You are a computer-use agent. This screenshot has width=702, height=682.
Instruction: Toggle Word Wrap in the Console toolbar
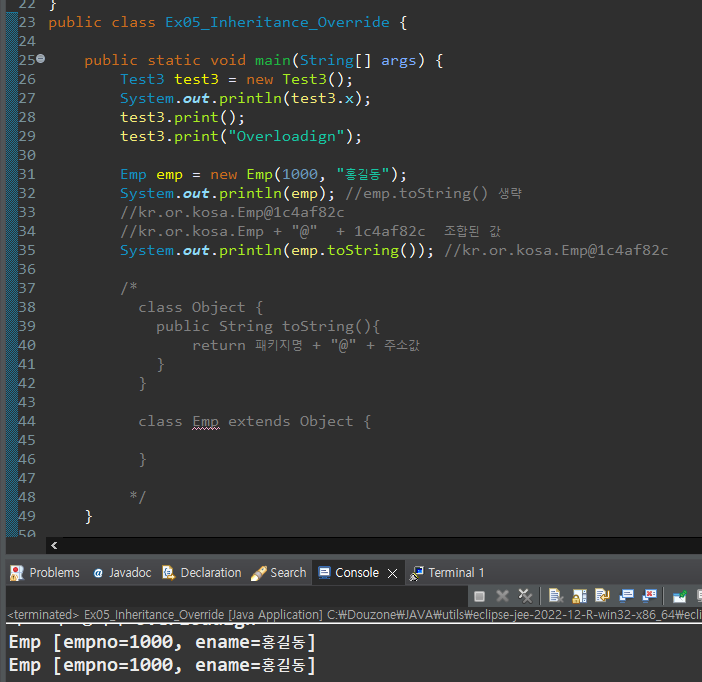pos(602,596)
